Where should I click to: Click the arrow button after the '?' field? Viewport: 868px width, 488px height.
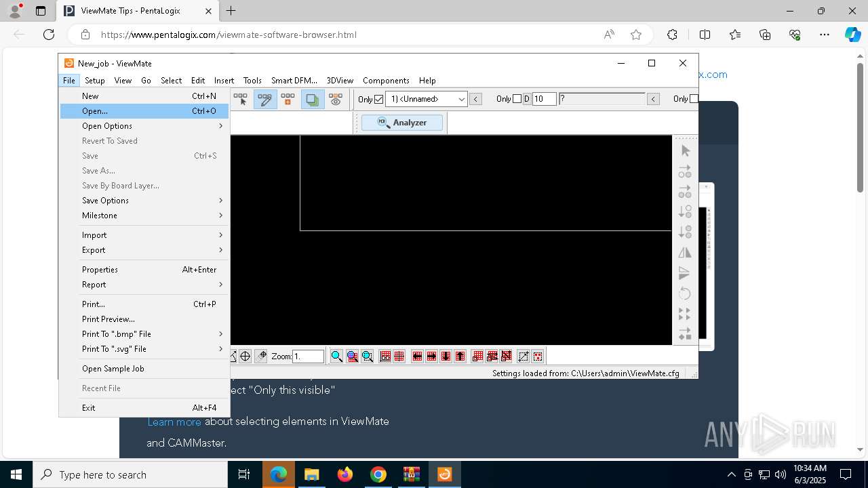[x=653, y=99]
